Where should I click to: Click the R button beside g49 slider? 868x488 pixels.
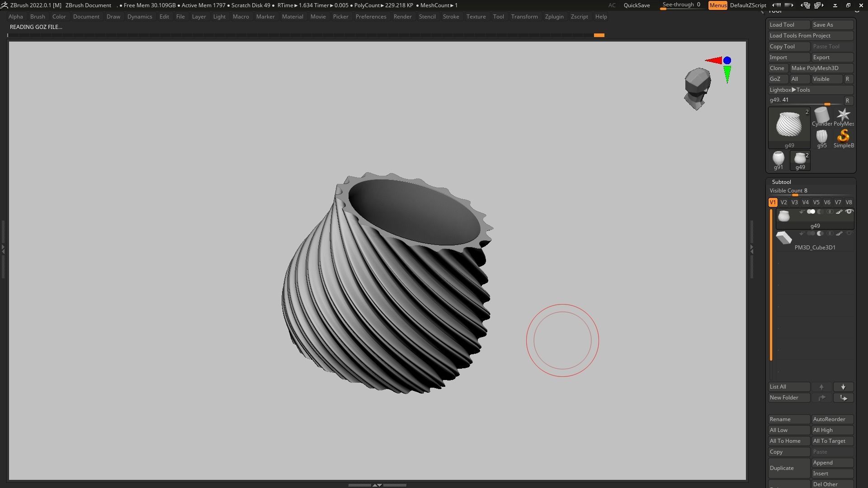[x=848, y=101]
